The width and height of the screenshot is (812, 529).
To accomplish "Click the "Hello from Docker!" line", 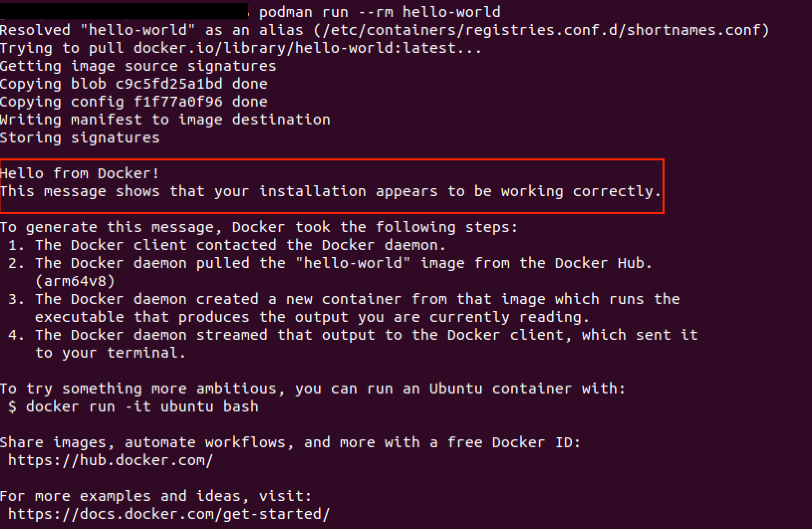I will click(80, 173).
